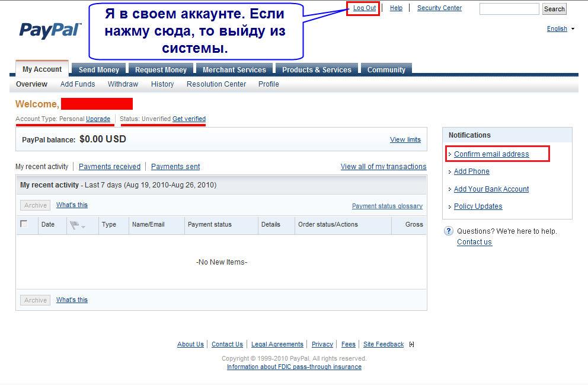Click the Log Out link

365,8
